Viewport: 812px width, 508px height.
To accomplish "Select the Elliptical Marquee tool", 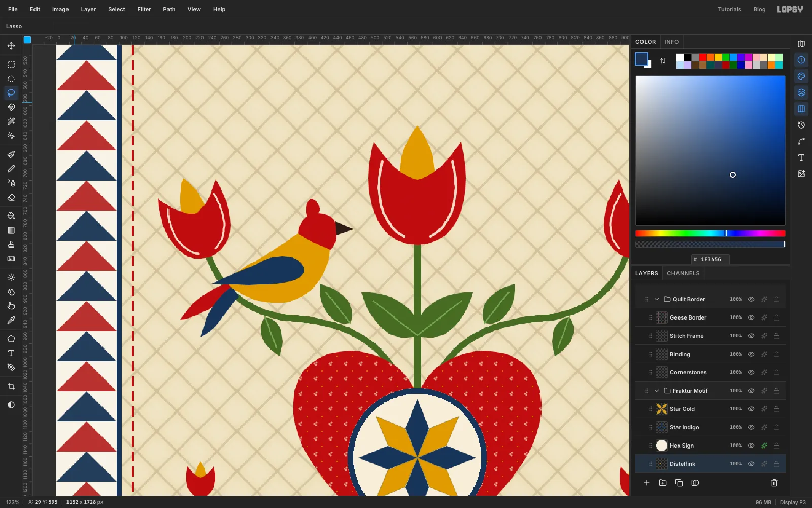I will (x=11, y=79).
